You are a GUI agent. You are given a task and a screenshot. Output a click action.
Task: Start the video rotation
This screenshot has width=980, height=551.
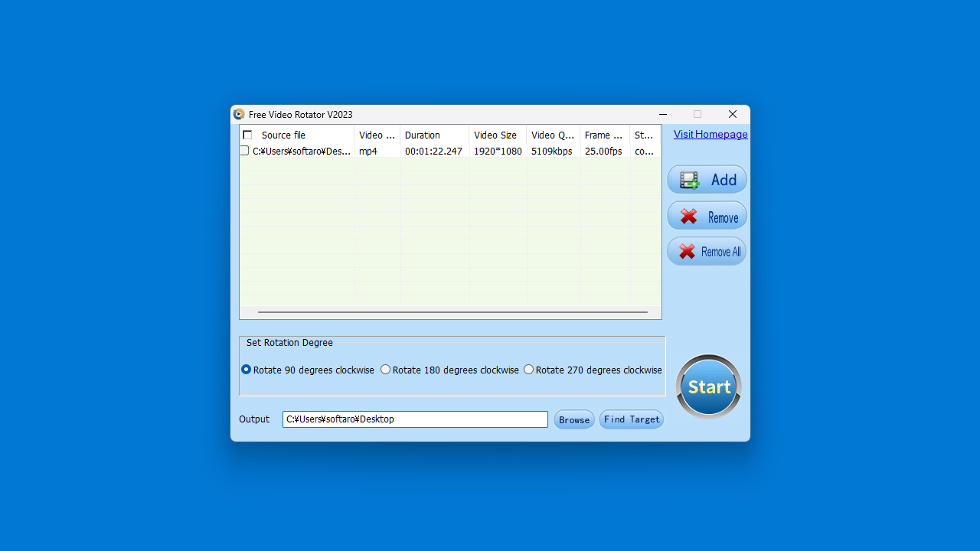coord(708,386)
